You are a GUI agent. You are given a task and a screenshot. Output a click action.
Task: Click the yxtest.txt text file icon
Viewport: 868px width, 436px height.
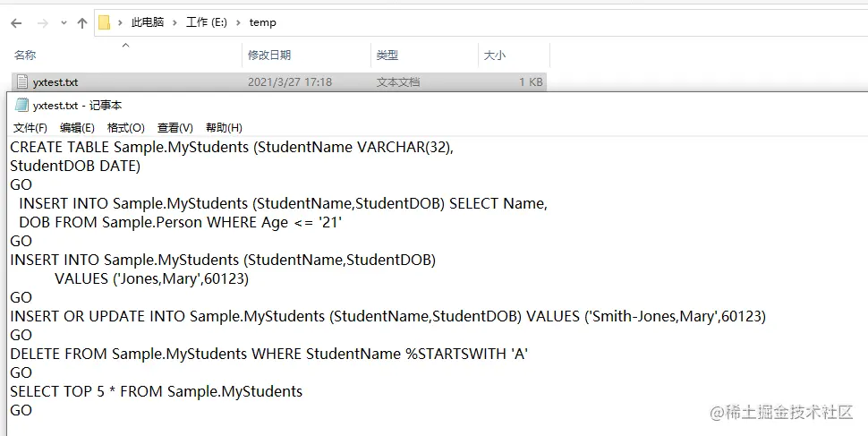pos(22,82)
